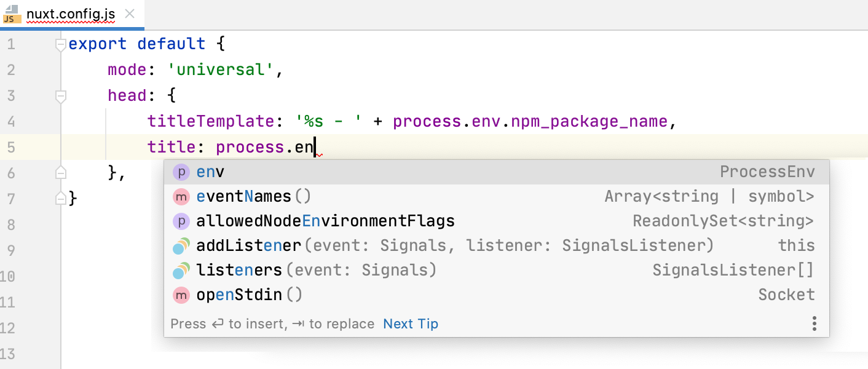The image size is (868, 369).
Task: Collapse the export default block
Action: (60, 44)
